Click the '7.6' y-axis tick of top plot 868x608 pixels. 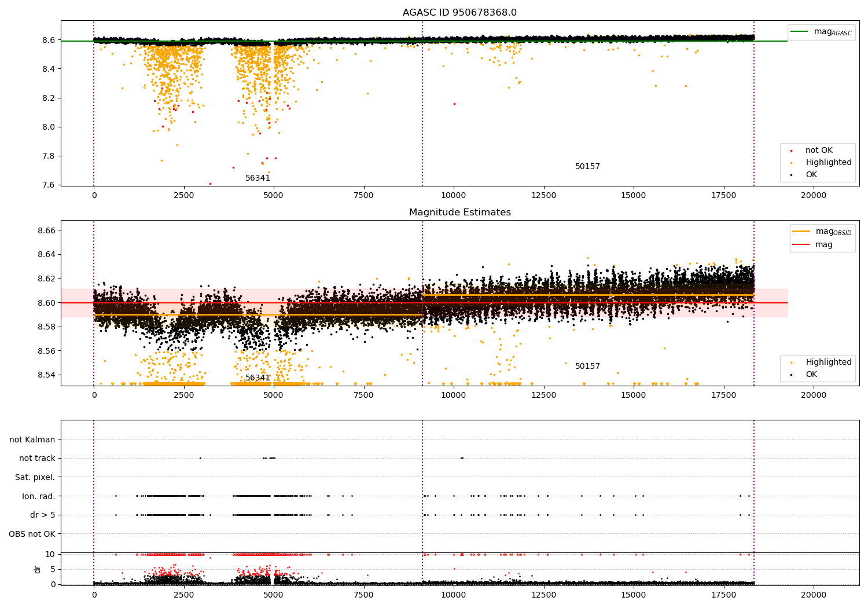click(x=49, y=185)
